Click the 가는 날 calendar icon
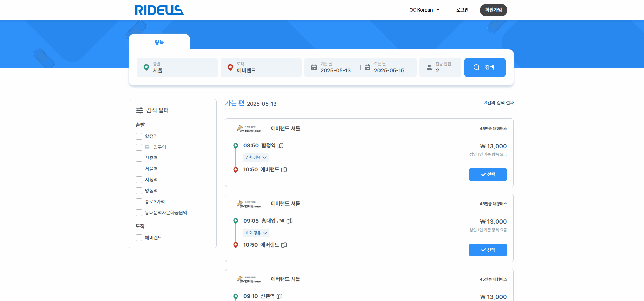 coord(314,67)
